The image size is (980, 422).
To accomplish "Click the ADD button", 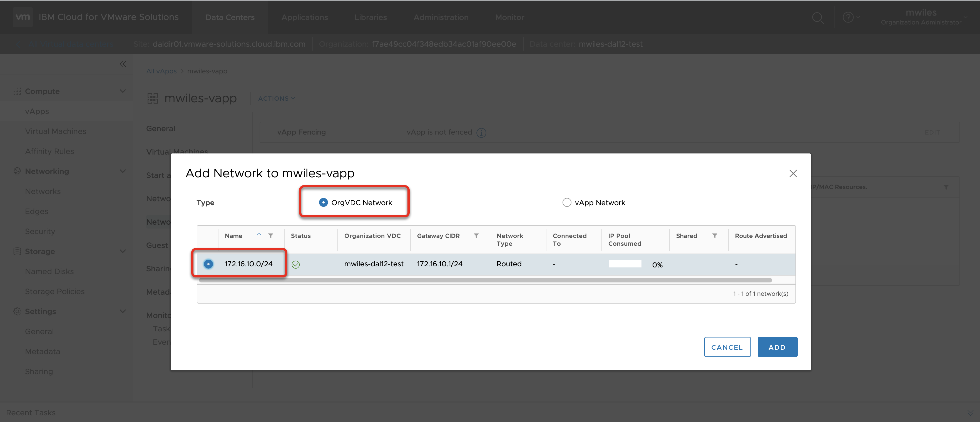I will (x=777, y=347).
